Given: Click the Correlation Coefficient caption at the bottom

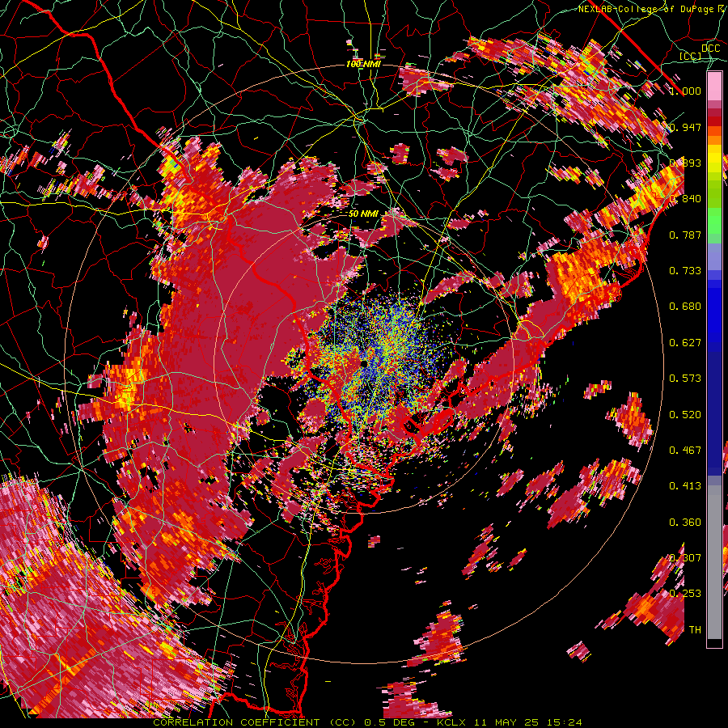Looking at the screenshot, I should click(367, 722).
